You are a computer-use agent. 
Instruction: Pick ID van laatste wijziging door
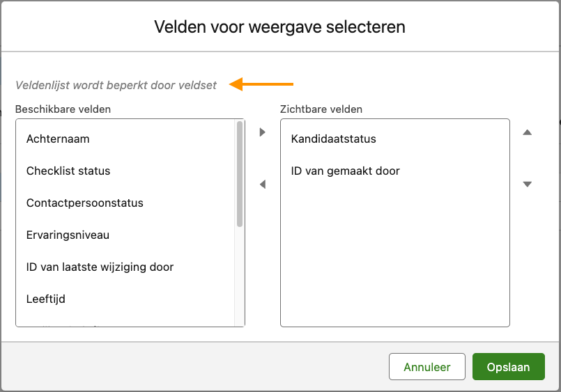coord(100,267)
